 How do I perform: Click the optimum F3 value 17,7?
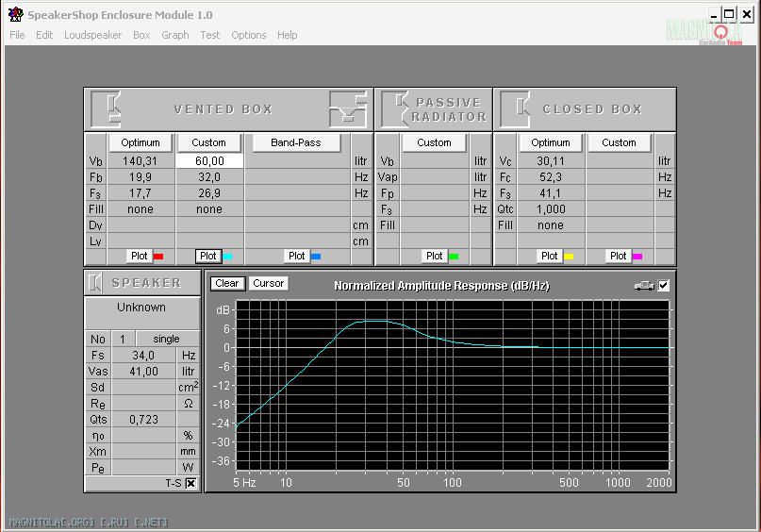[x=141, y=193]
